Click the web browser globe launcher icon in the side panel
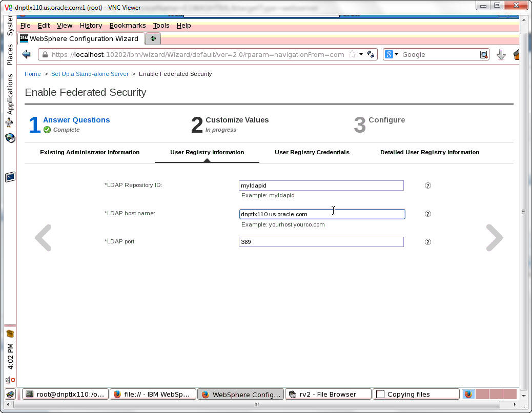Image resolution: width=532 pixels, height=413 pixels. tap(10, 138)
